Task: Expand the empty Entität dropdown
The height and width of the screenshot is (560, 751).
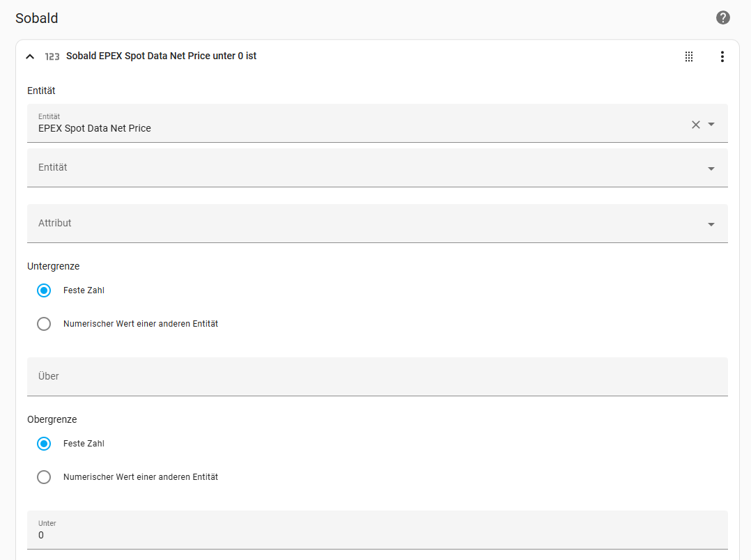Action: [711, 169]
